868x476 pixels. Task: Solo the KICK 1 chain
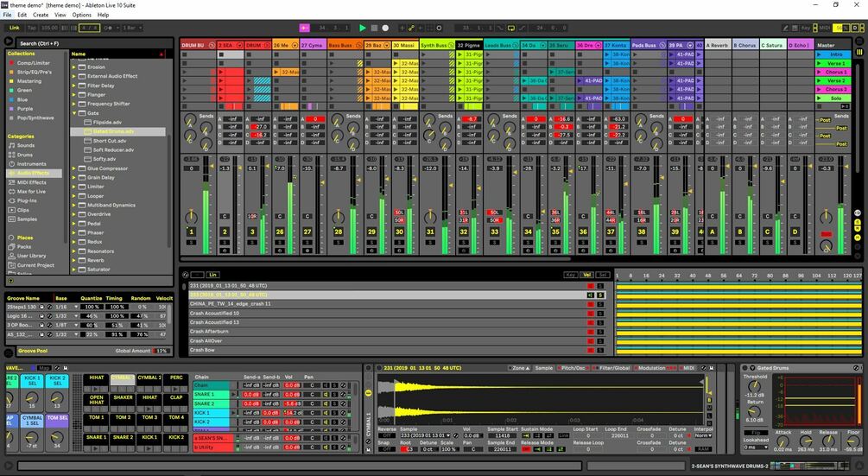pyautogui.click(x=334, y=413)
